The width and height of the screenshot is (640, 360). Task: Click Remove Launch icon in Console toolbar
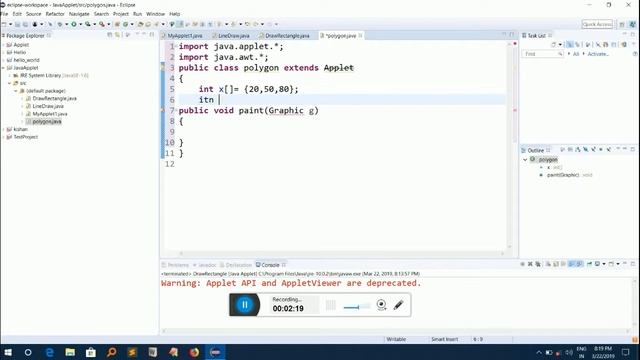531,264
